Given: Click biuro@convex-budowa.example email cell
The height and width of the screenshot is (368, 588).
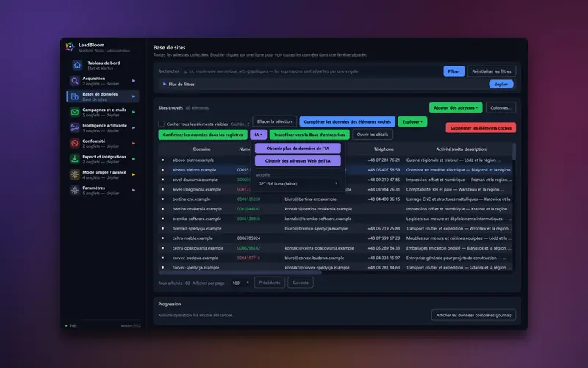Looking at the screenshot, I should (315, 258).
